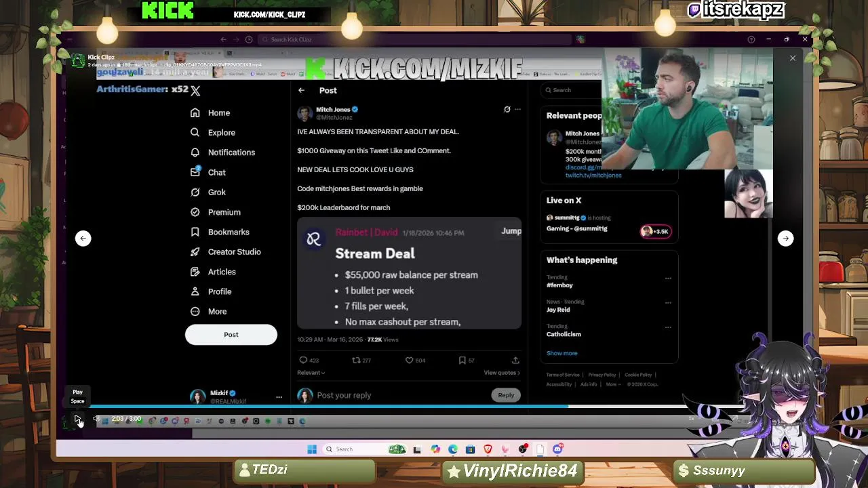Click Privacy Policy footer link
The height and width of the screenshot is (488, 868).
602,375
